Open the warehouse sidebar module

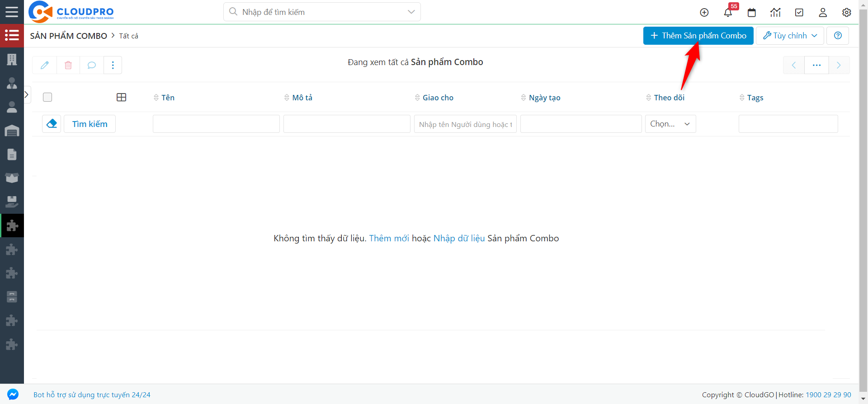pos(12,131)
